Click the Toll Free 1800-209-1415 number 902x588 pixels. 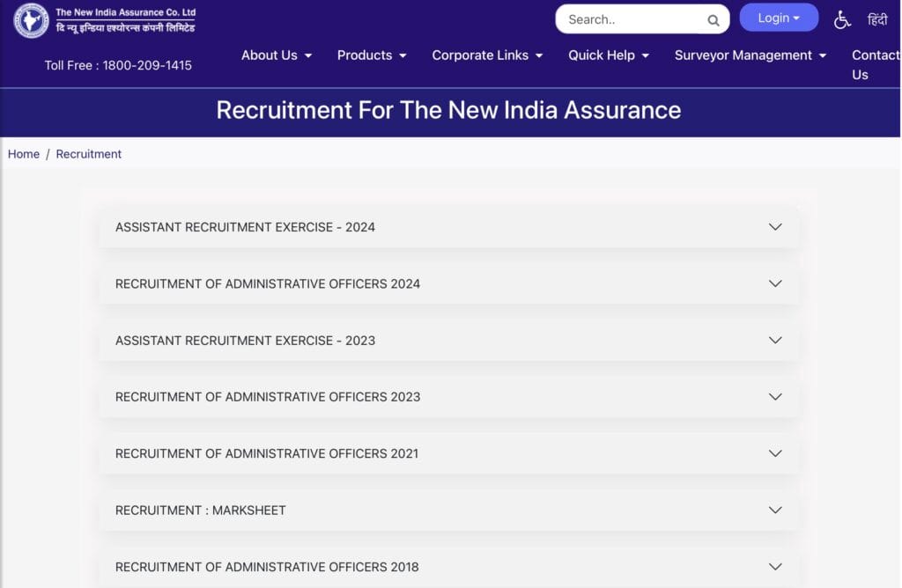pos(118,65)
